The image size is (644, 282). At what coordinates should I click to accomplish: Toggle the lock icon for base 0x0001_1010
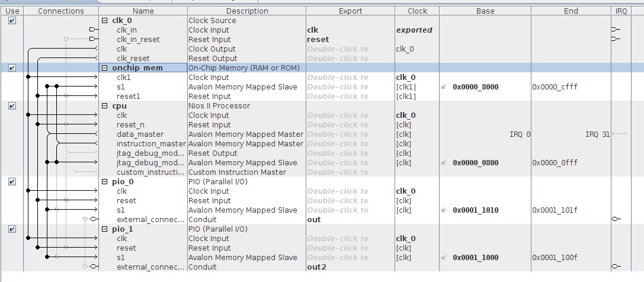point(444,210)
